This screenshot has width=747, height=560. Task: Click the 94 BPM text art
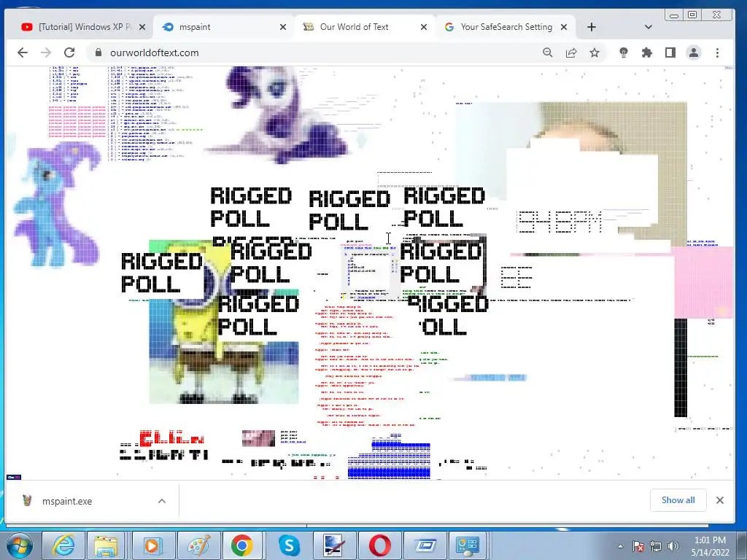click(x=560, y=222)
